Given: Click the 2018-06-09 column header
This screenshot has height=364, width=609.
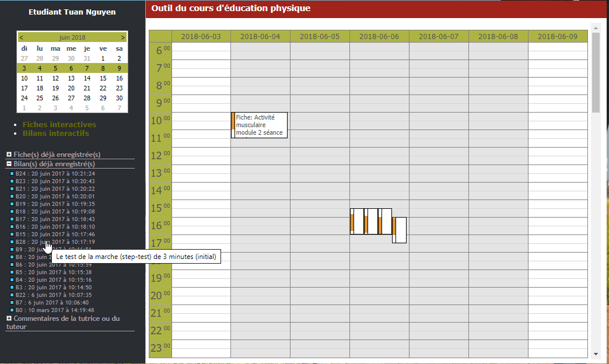Looking at the screenshot, I should coord(557,36).
